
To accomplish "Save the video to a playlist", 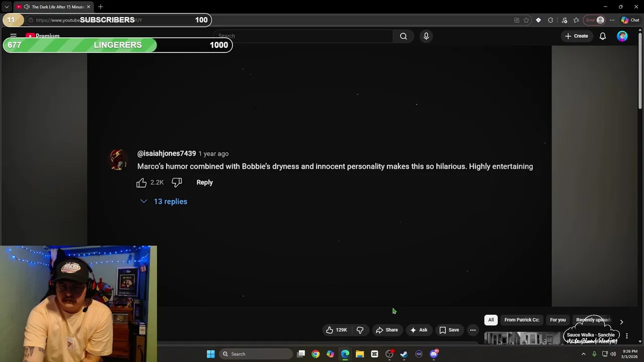I will pos(449,330).
